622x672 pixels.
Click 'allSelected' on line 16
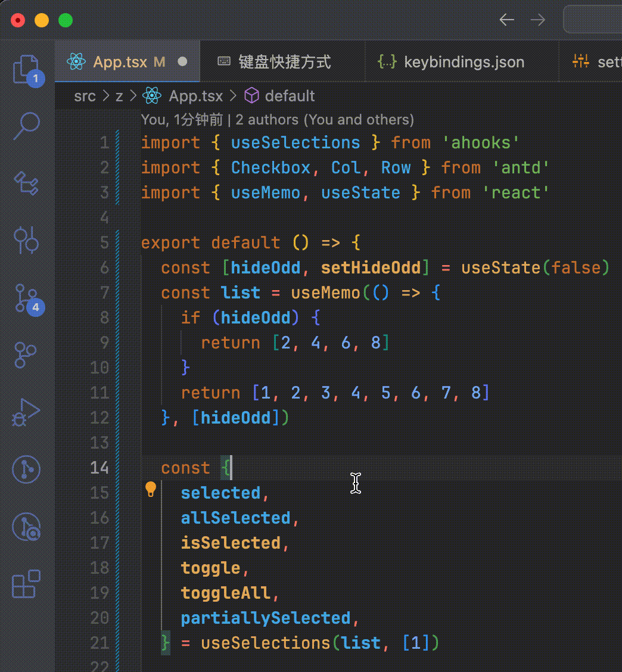click(235, 518)
